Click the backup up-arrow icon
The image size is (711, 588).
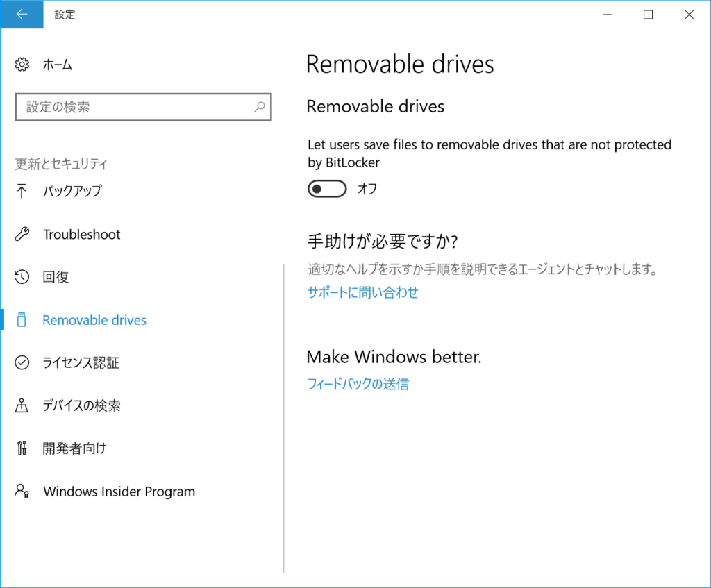(22, 192)
